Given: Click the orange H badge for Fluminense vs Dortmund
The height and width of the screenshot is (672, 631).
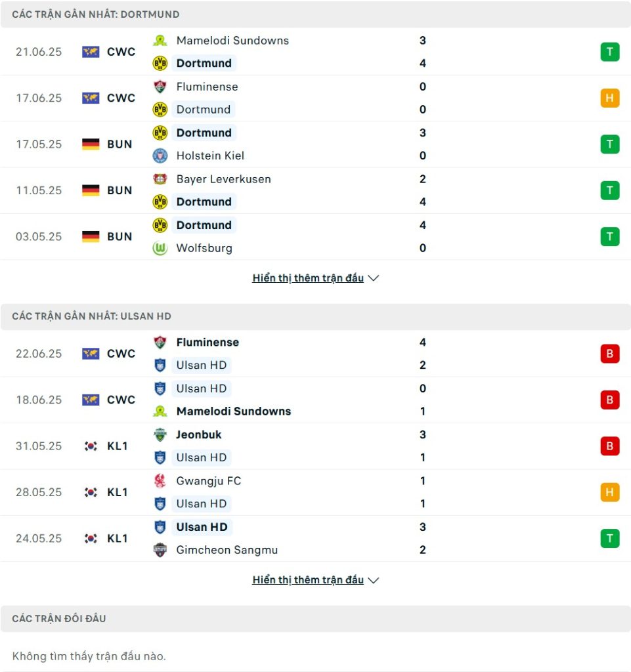Looking at the screenshot, I should click(609, 98).
